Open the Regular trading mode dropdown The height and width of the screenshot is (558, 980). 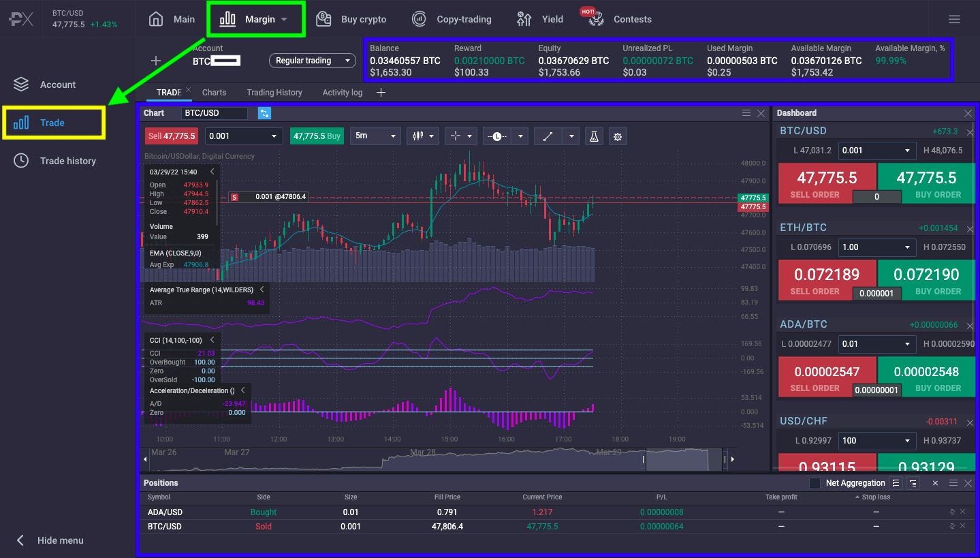313,61
